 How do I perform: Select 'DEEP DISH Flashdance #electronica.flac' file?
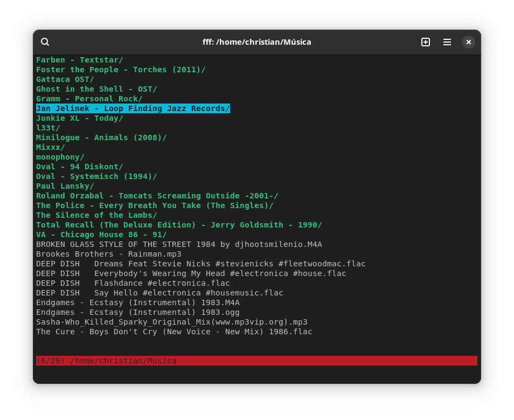(x=133, y=283)
